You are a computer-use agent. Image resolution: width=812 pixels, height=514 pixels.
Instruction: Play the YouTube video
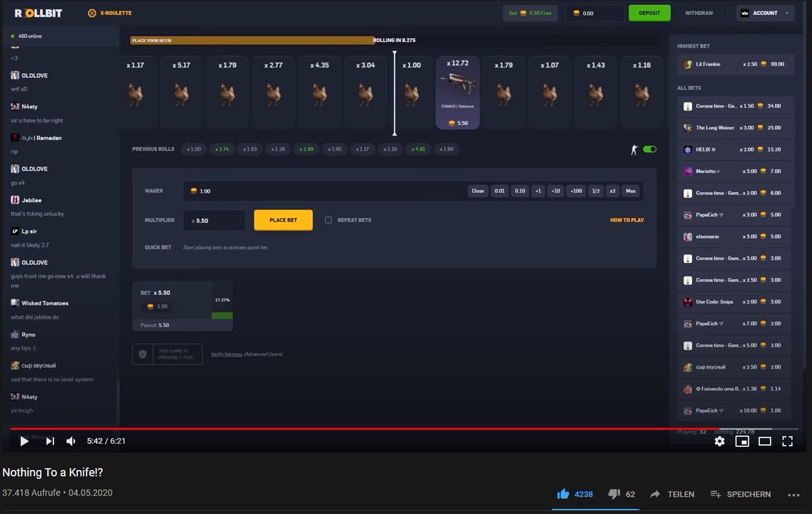pyautogui.click(x=24, y=441)
